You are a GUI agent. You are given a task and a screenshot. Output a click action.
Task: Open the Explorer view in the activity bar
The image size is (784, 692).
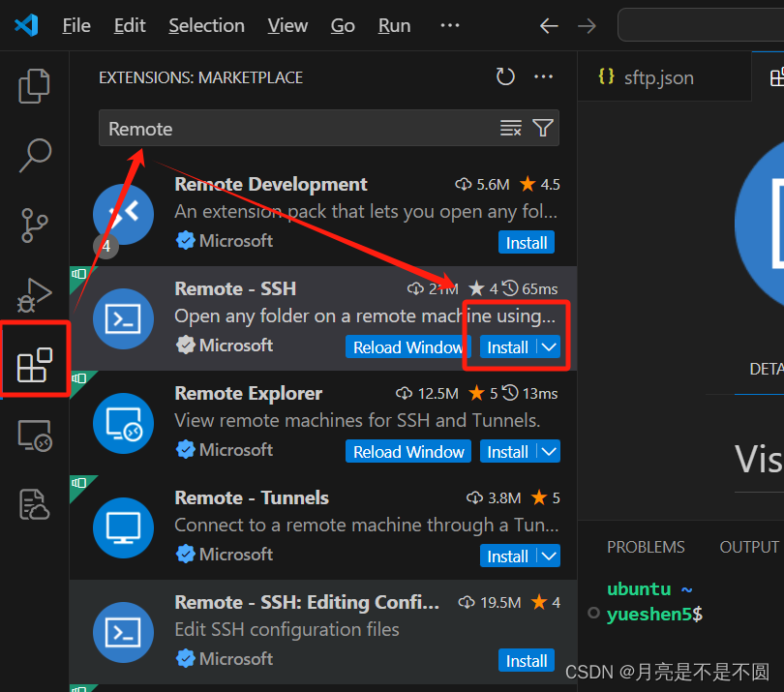click(34, 85)
